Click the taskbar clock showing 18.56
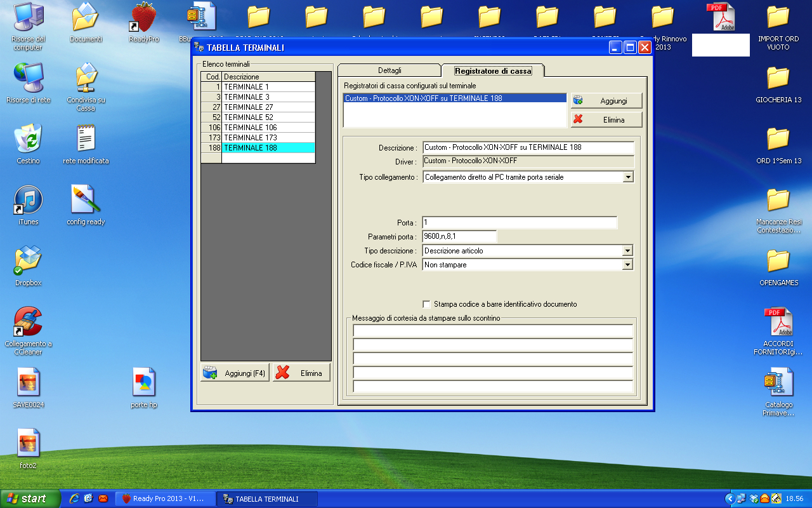812x508 pixels. coord(795,498)
